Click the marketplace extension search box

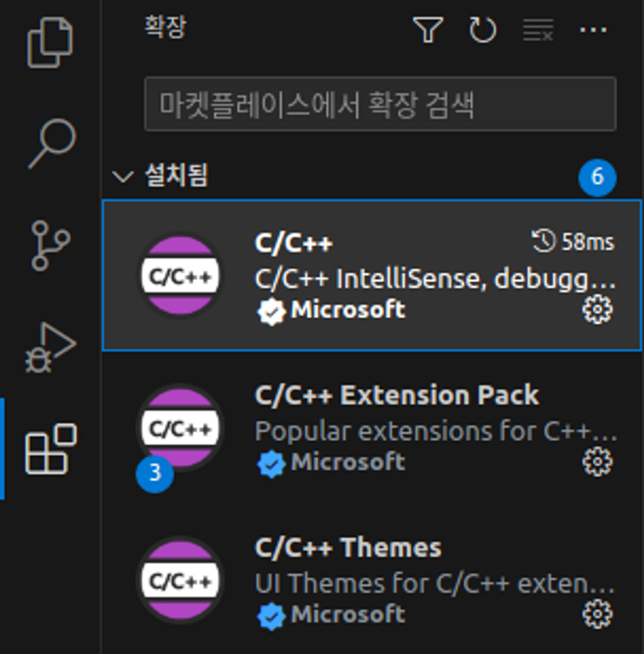(x=380, y=104)
